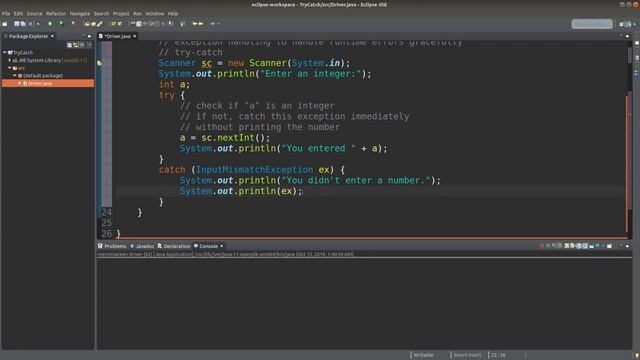
Task: Click Remove Launch icon in console toolbar
Action: 548,246
